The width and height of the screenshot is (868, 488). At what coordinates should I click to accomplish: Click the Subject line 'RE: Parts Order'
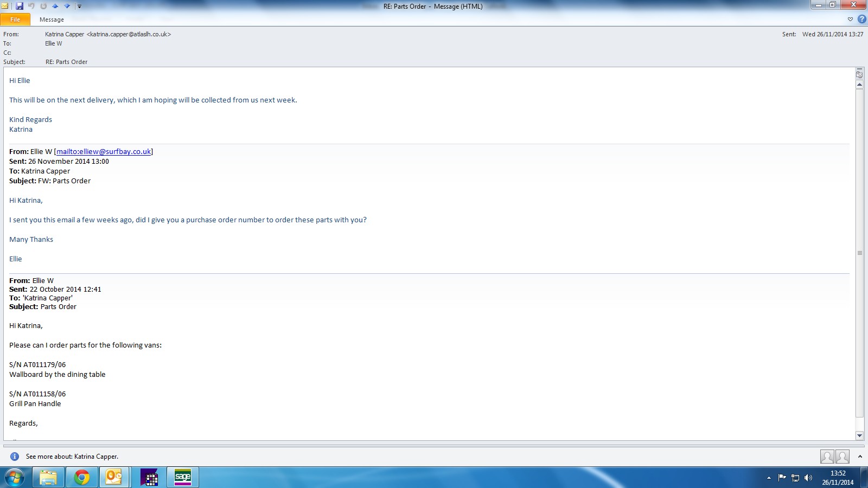tap(67, 62)
